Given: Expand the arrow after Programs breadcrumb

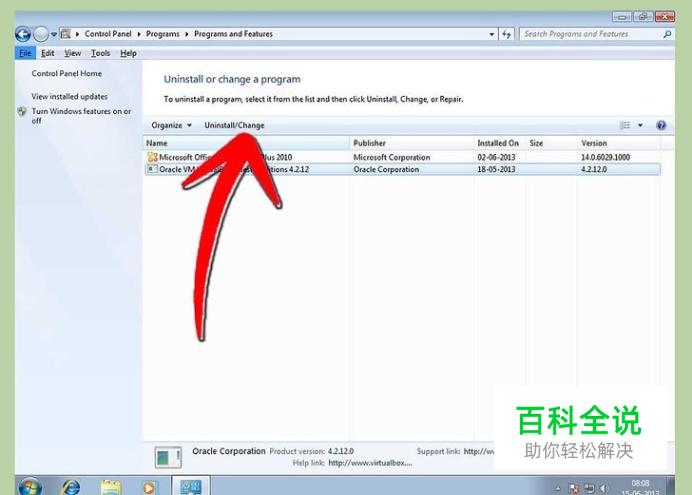Looking at the screenshot, I should coord(187,34).
